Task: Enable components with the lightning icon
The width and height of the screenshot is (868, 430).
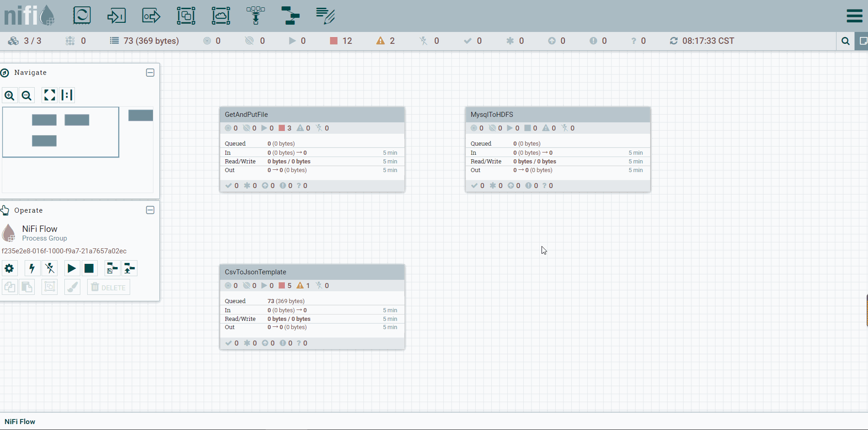Action: click(x=32, y=268)
